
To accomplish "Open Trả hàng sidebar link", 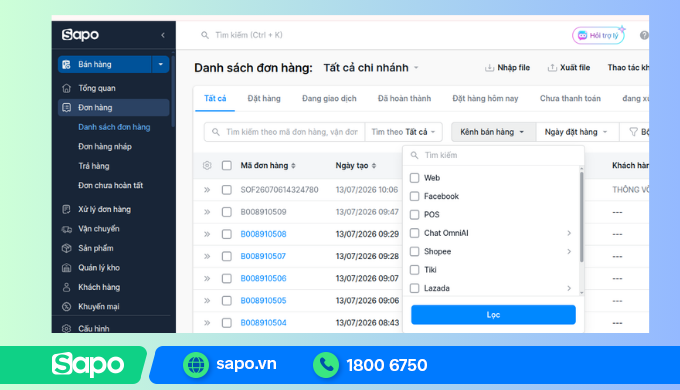I will pyautogui.click(x=94, y=166).
